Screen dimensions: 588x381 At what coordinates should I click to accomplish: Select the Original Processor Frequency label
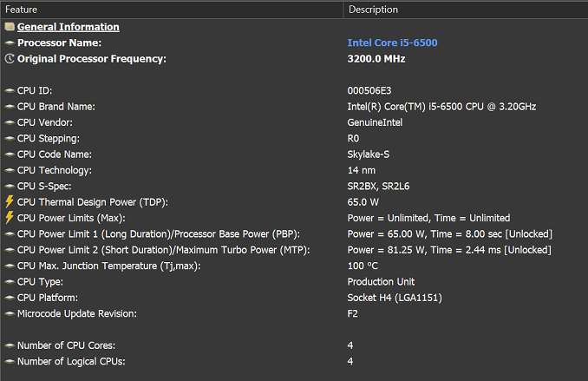[92, 59]
